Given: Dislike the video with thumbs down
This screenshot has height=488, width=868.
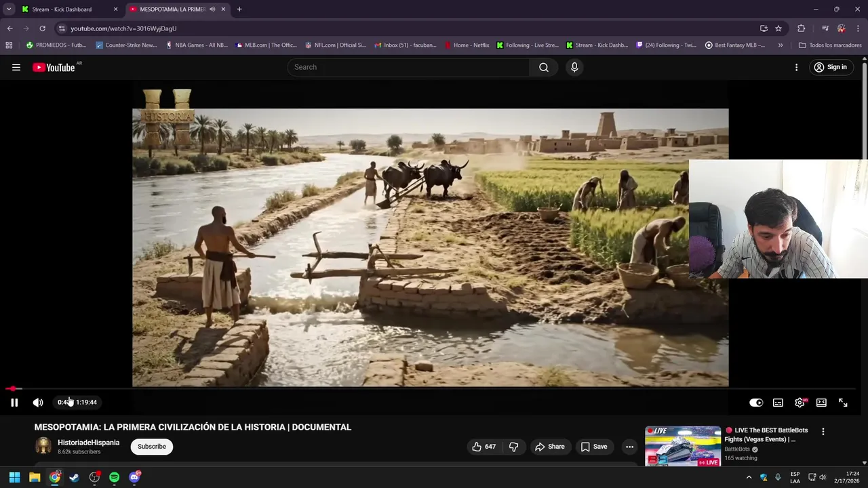Looking at the screenshot, I should [x=514, y=447].
